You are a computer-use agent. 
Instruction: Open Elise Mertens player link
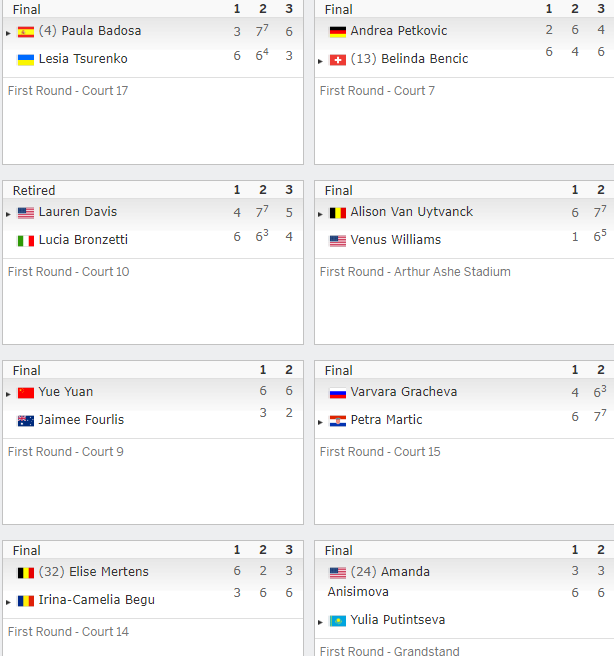point(109,571)
